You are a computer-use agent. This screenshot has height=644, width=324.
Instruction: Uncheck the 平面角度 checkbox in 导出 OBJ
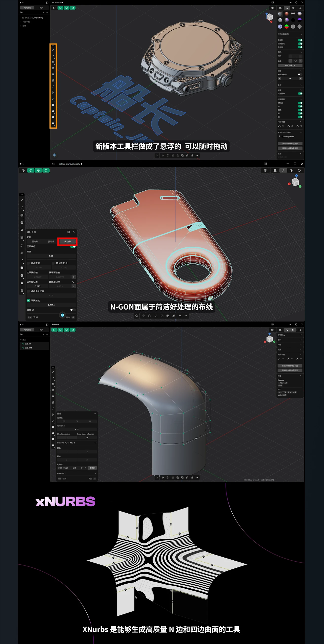(x=28, y=301)
